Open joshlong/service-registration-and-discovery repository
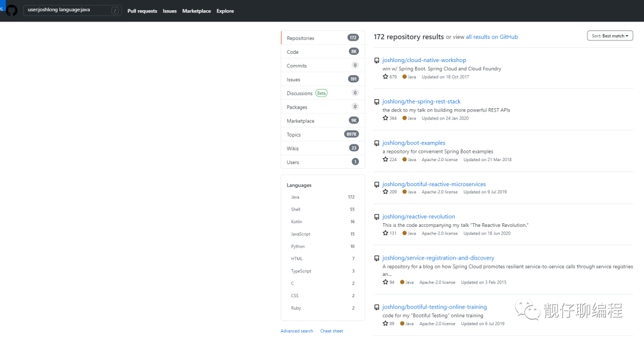This screenshot has height=339, width=644. coord(438,258)
